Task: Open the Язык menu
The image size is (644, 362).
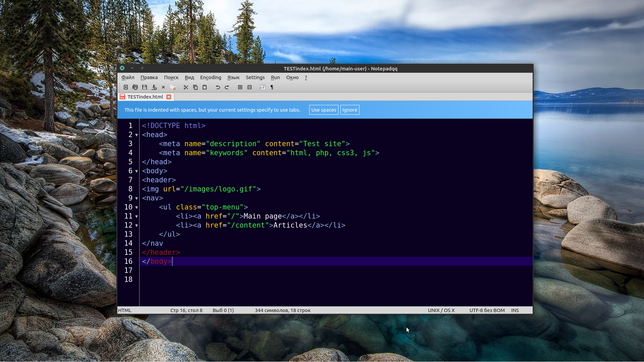Action: pyautogui.click(x=233, y=77)
